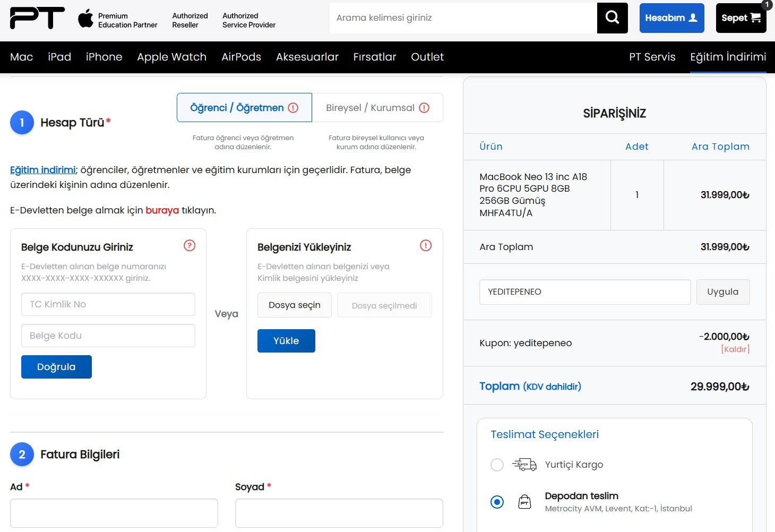The image size is (775, 532).
Task: Open the Apple Watch menu
Action: tap(171, 57)
